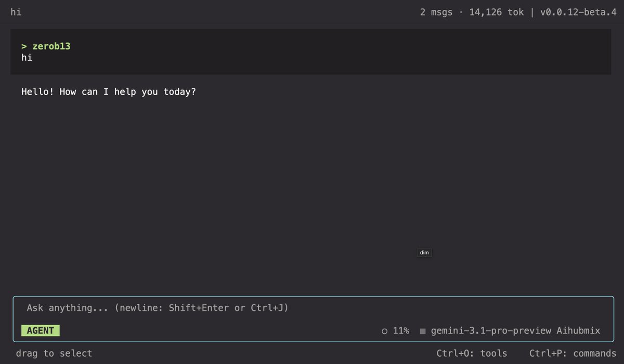The image size is (624, 364).
Task: Click the green prompt arrow before zerob13
Action: click(x=24, y=46)
